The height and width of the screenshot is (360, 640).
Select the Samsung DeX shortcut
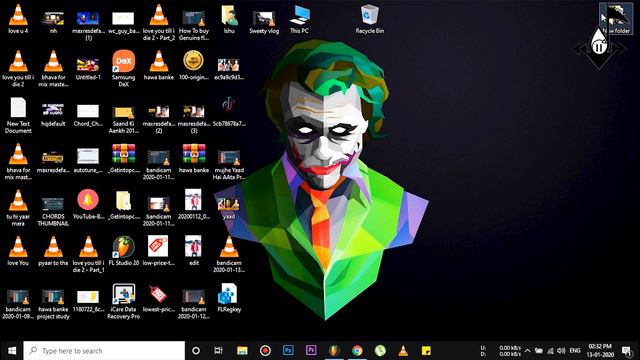tap(124, 61)
